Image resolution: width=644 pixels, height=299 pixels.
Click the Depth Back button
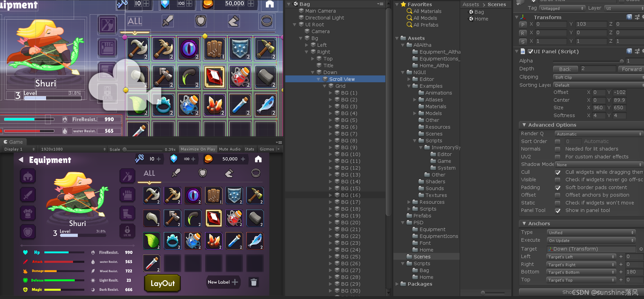tap(565, 69)
